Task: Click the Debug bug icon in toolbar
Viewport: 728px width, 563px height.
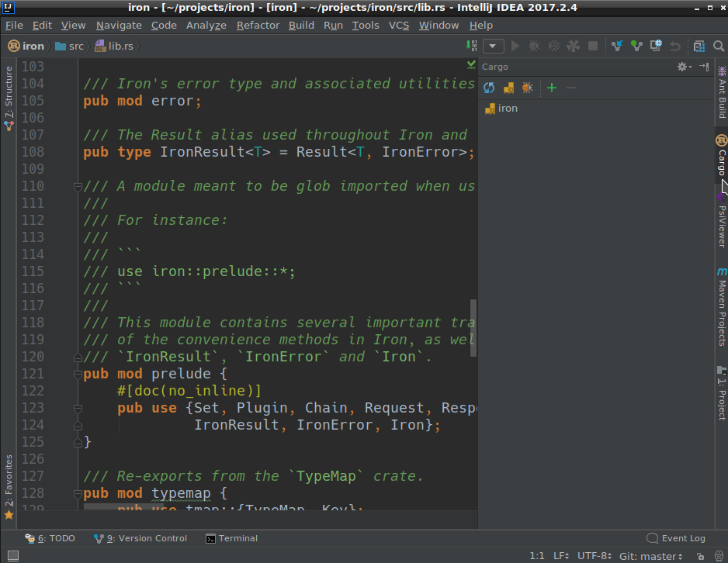Action: [535, 46]
